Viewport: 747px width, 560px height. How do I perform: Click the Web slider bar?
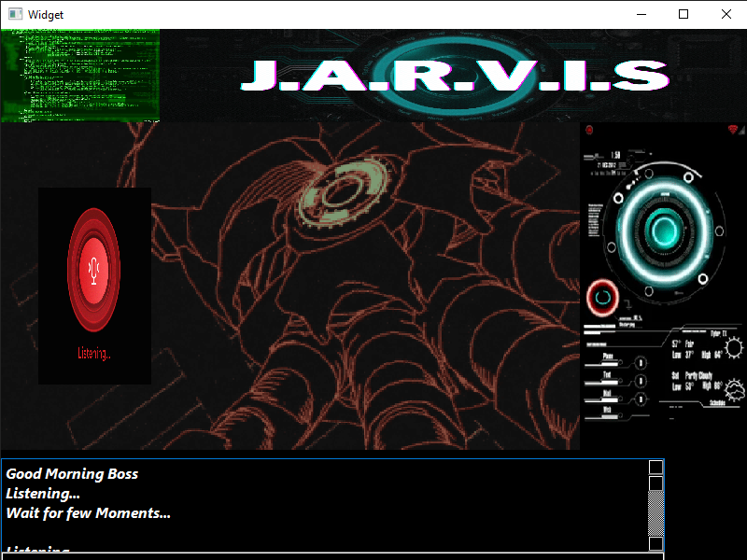[604, 416]
